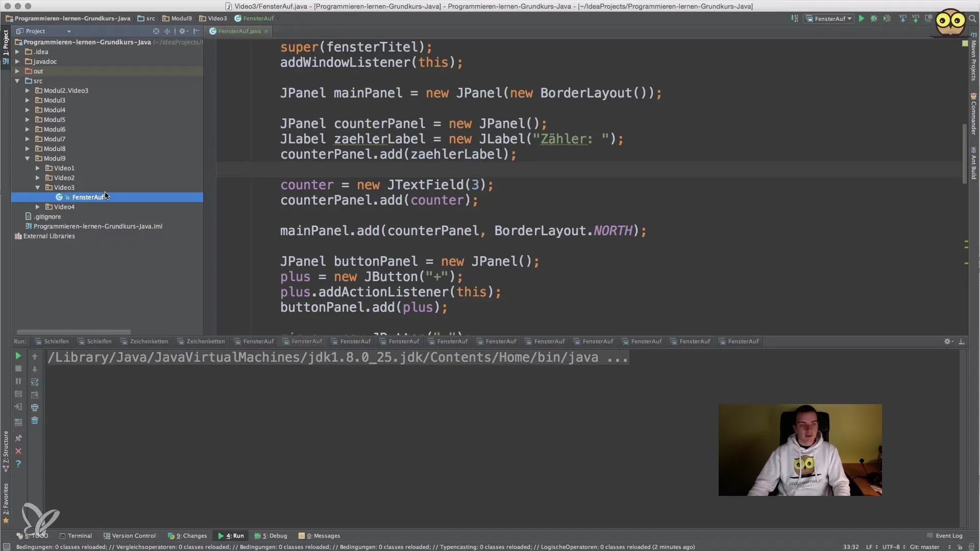Click Modul9 in navigation breadcrumb
Viewport: 980px width, 551px height.
coord(177,18)
